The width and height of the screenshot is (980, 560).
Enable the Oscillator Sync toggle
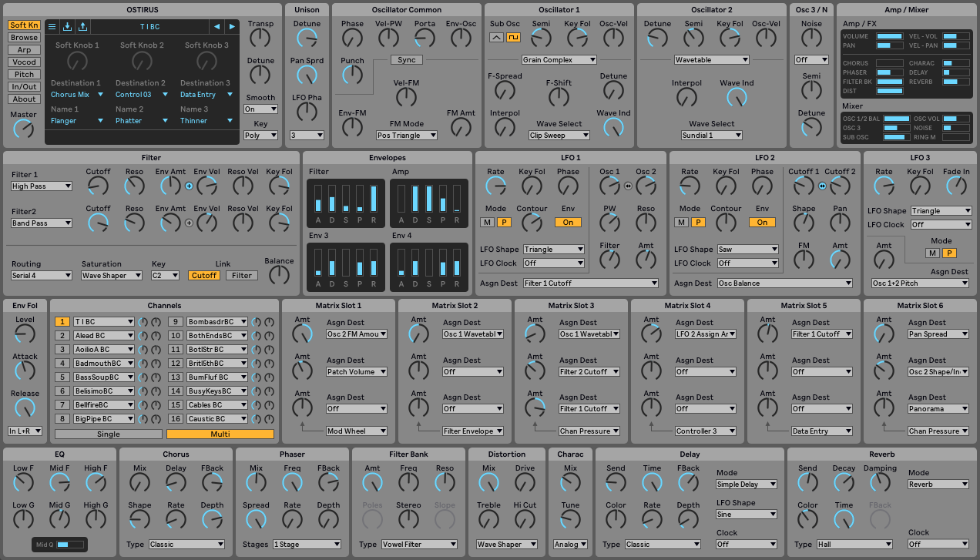(406, 60)
